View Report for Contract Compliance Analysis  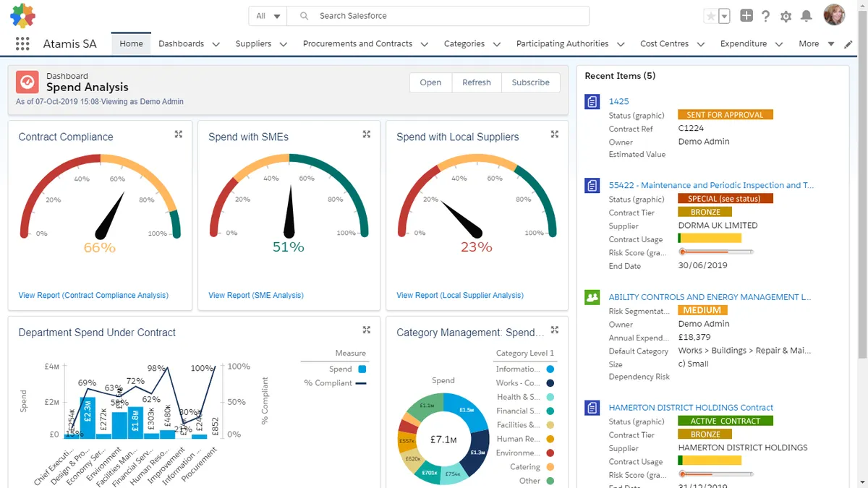point(93,295)
